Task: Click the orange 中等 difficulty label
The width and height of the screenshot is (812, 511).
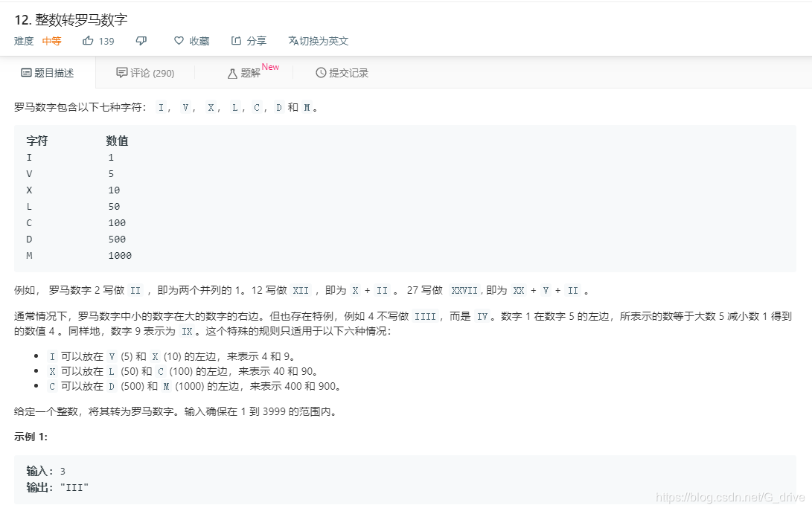Action: pos(51,41)
